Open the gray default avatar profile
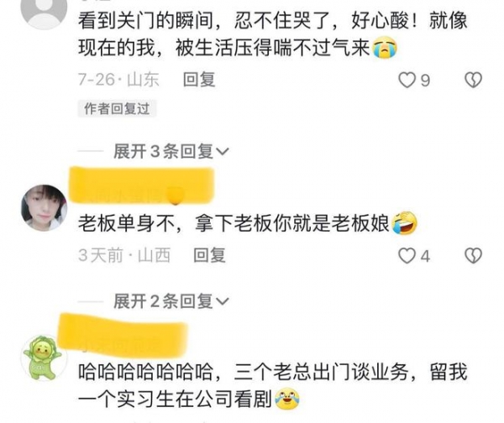The image size is (504, 423). (44, 9)
